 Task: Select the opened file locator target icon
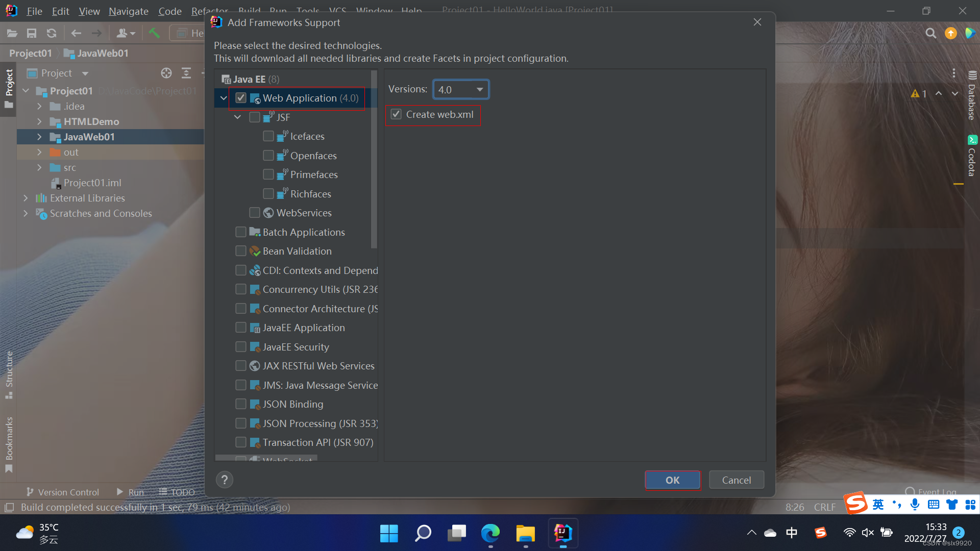pyautogui.click(x=166, y=73)
